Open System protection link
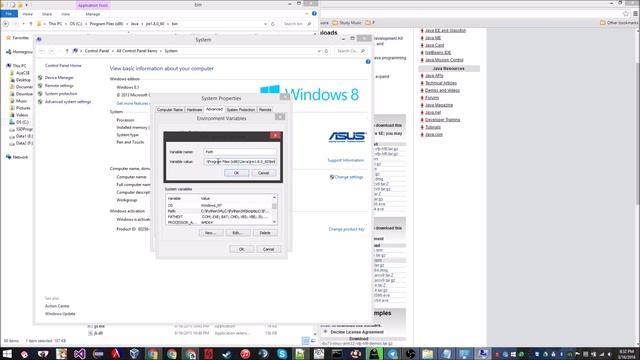The width and height of the screenshot is (640, 360). tap(61, 94)
